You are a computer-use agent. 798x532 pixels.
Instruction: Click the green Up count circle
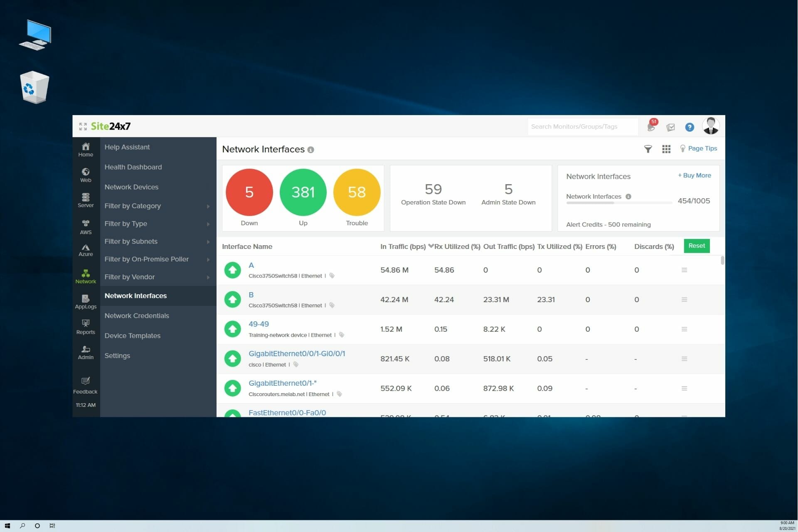[303, 192]
